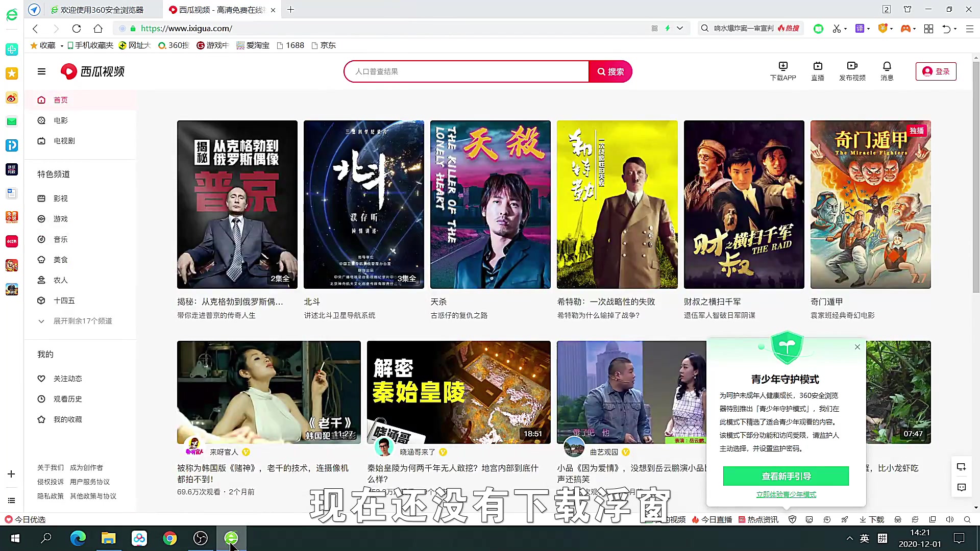Open the translate extension icon
This screenshot has height=551, width=980.
860,29
